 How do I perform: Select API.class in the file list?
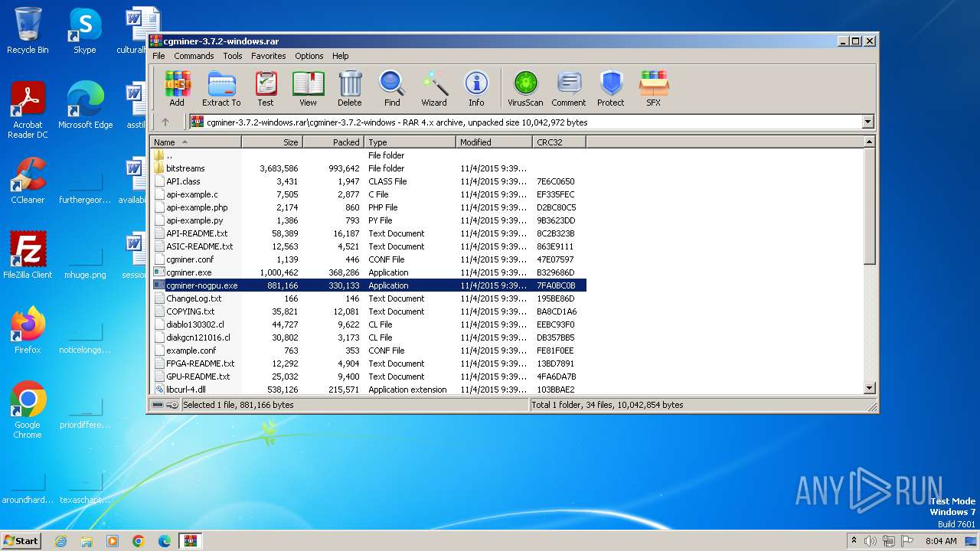(x=368, y=181)
